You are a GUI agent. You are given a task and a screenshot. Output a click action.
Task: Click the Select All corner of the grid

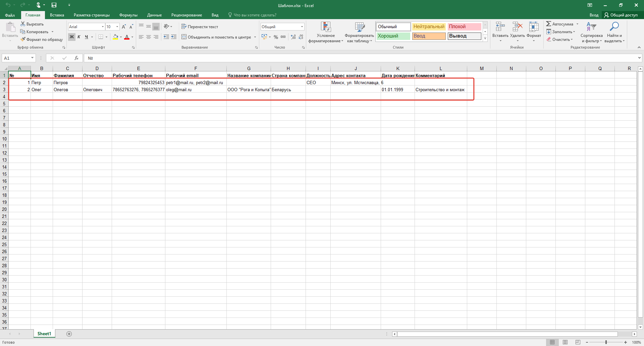coord(4,68)
